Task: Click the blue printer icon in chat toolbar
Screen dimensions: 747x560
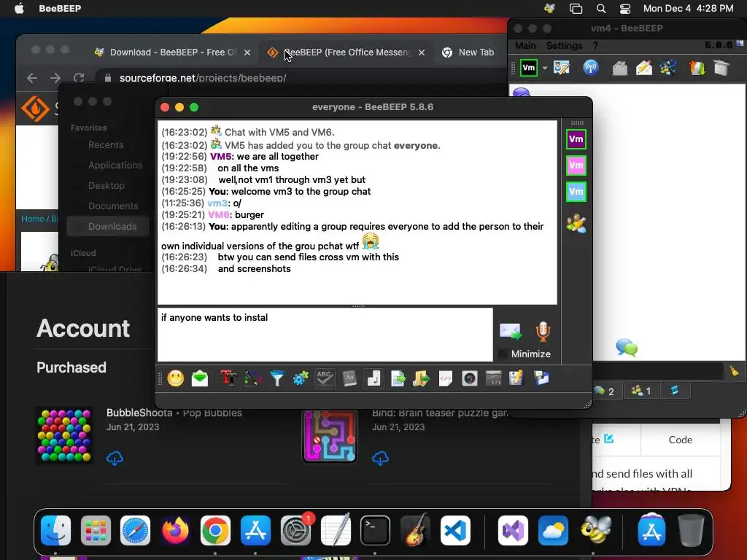Action: (541, 378)
